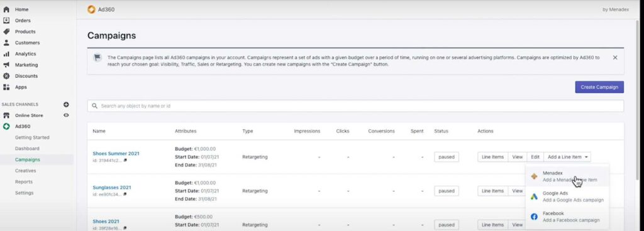The height and width of the screenshot is (231, 644).
Task: Open Sunglasses 2021 campaign link
Action: click(x=112, y=188)
